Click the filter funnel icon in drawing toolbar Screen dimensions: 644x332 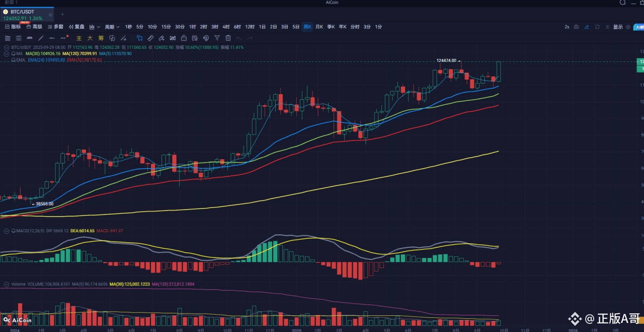217,38
